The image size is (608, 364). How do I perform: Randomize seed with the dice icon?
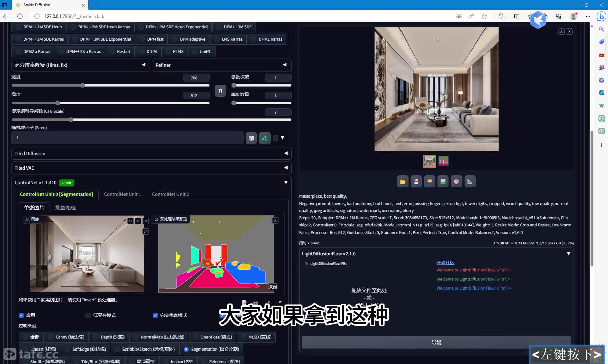coord(251,138)
